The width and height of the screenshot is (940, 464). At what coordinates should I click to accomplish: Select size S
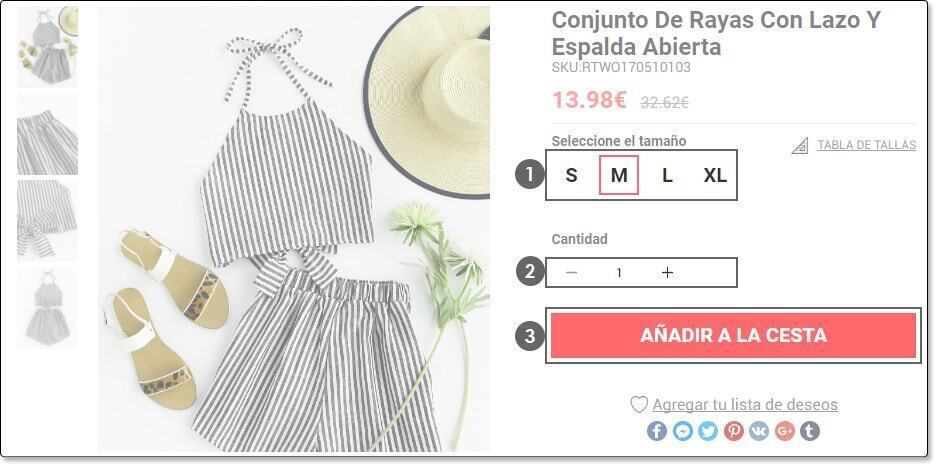tap(571, 175)
